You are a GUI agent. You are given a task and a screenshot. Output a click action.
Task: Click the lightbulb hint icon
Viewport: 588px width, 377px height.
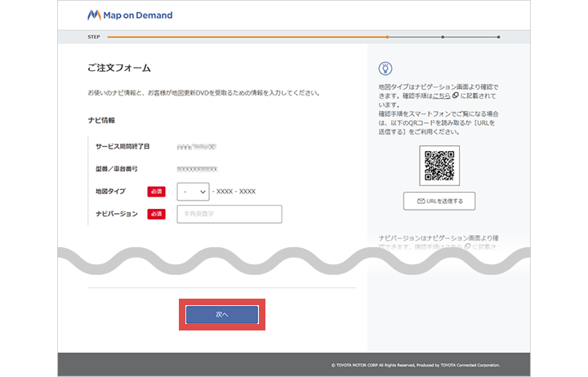pos(385,69)
